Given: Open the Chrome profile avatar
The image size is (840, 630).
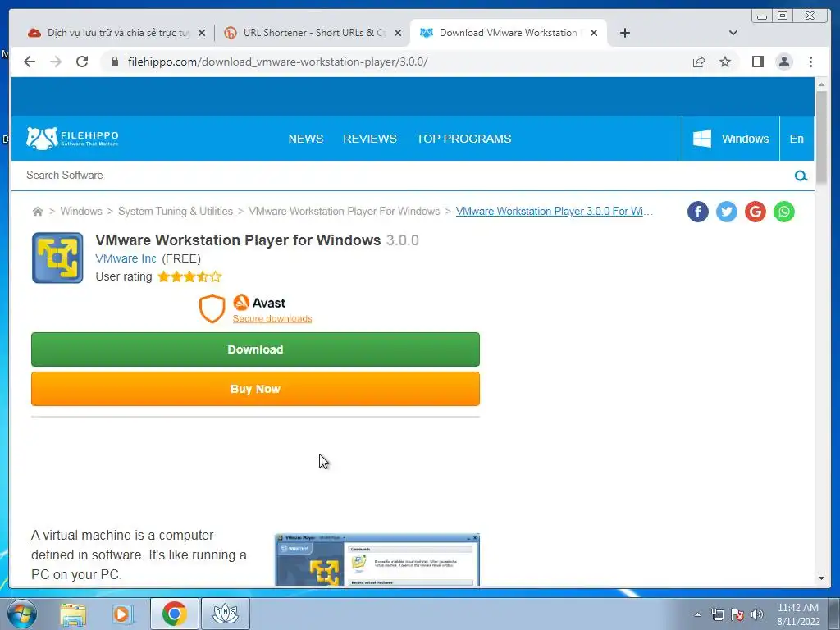Looking at the screenshot, I should pos(783,62).
